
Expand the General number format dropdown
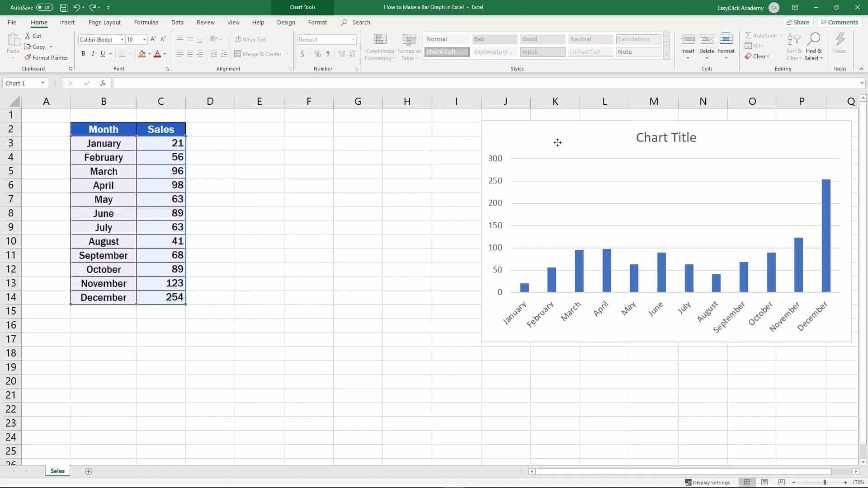(353, 40)
